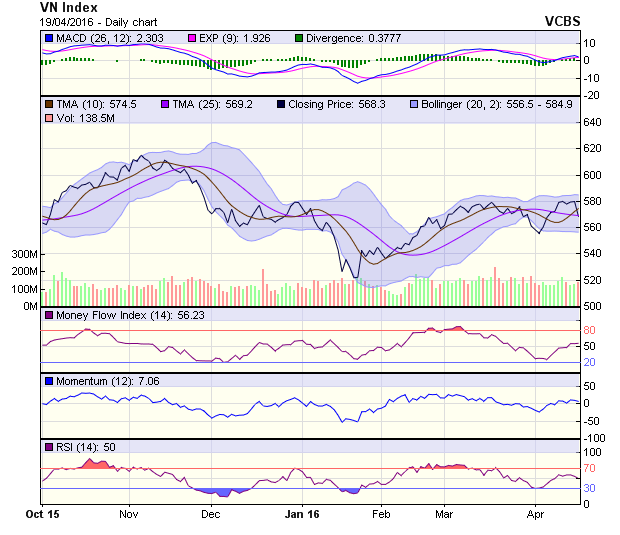This screenshot has height=535, width=620.
Task: Click the dark Closing Price legend marker
Action: point(280,103)
